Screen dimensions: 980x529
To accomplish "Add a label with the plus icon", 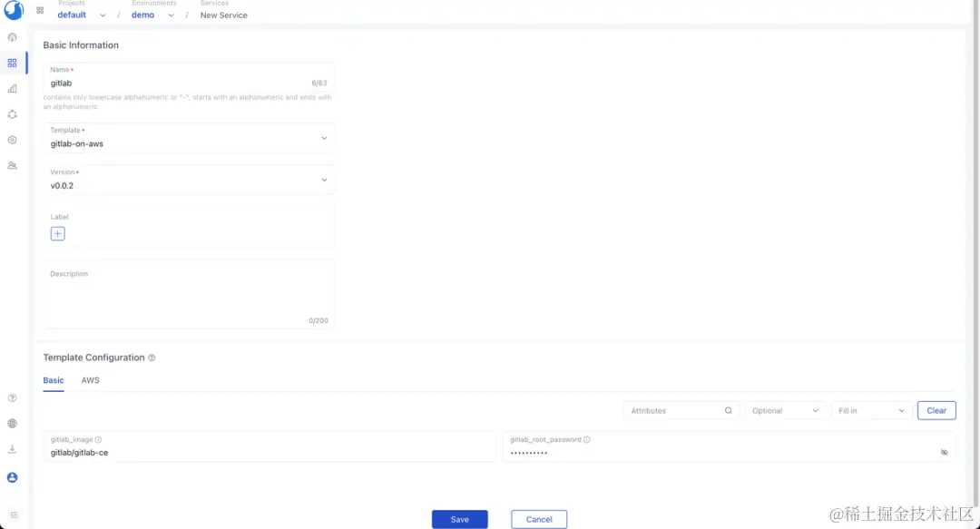I will (x=57, y=234).
